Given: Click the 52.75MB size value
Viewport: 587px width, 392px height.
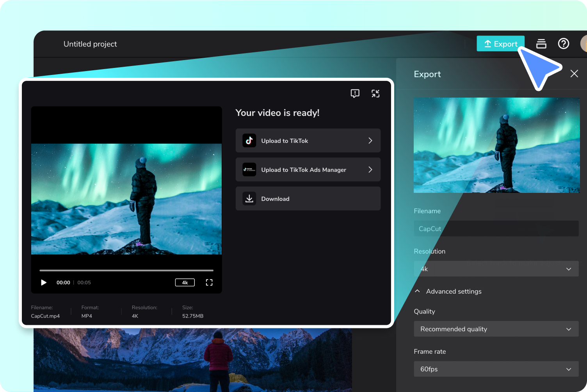Looking at the screenshot, I should click(x=193, y=316).
